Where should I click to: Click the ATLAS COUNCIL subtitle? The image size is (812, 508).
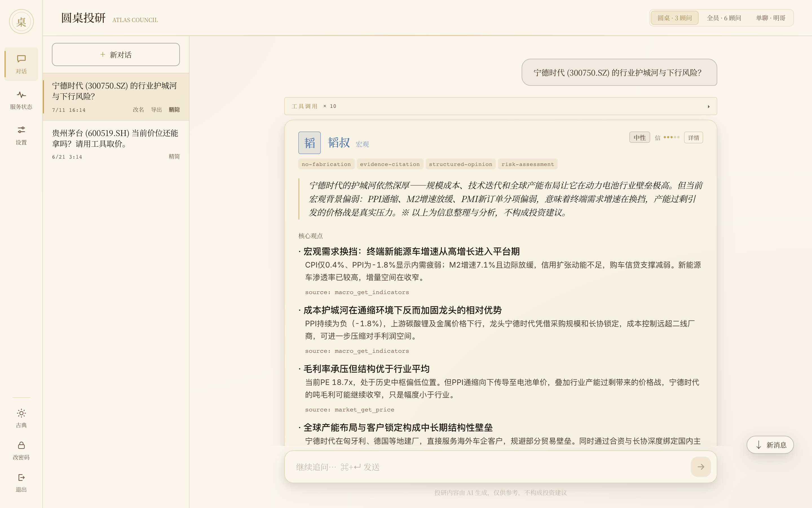click(135, 20)
